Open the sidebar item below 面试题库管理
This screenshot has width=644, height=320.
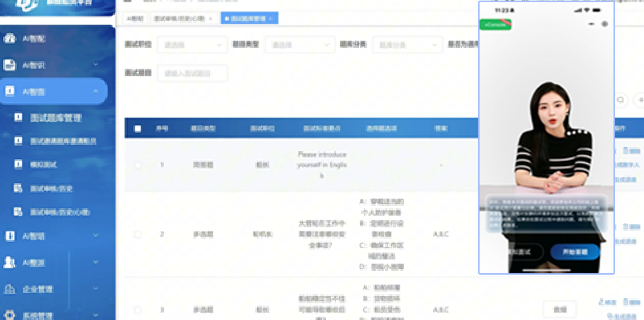(x=63, y=141)
